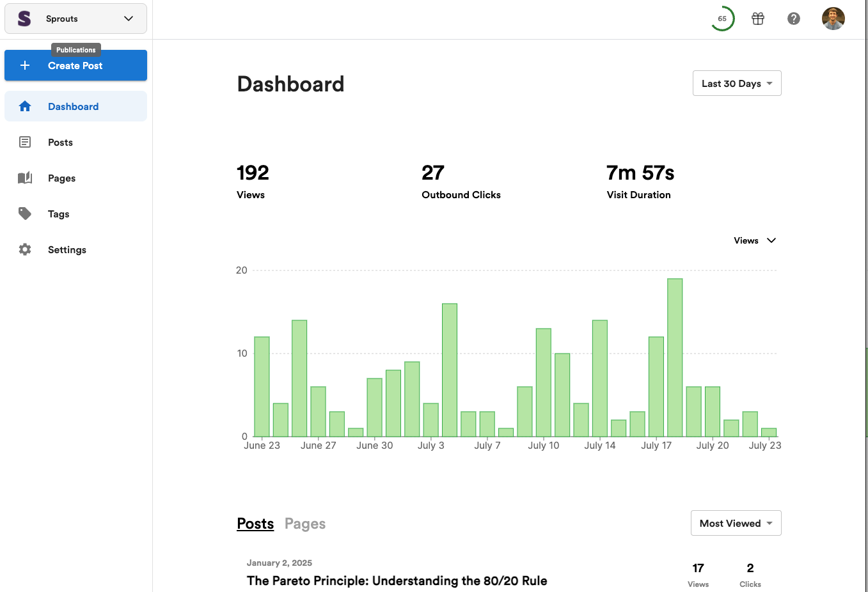Viewport: 868px width, 592px height.
Task: Click the Pages open book icon
Action: 25,178
